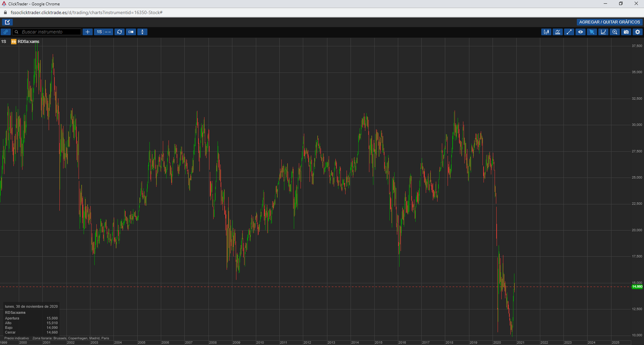The width and height of the screenshot is (644, 345).
Task: Open the candlestick chart type selector
Action: 546,32
